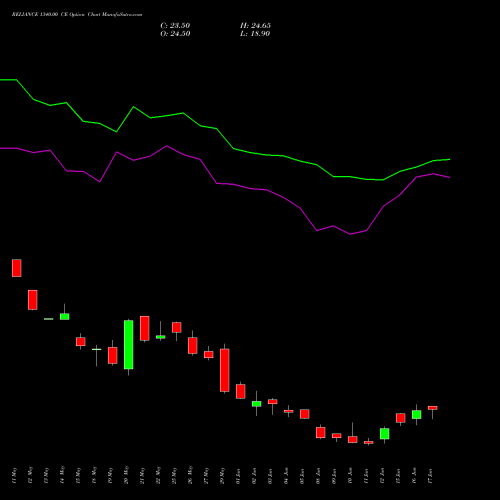Click the 05 Jun date label

(x=302, y=476)
